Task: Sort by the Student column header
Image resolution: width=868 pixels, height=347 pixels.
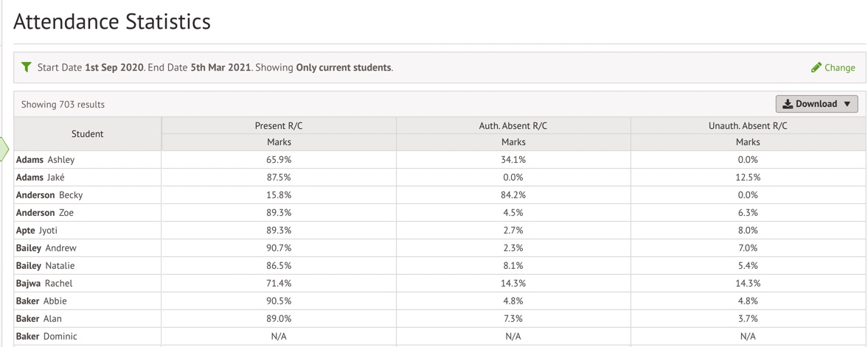Action: click(x=88, y=134)
